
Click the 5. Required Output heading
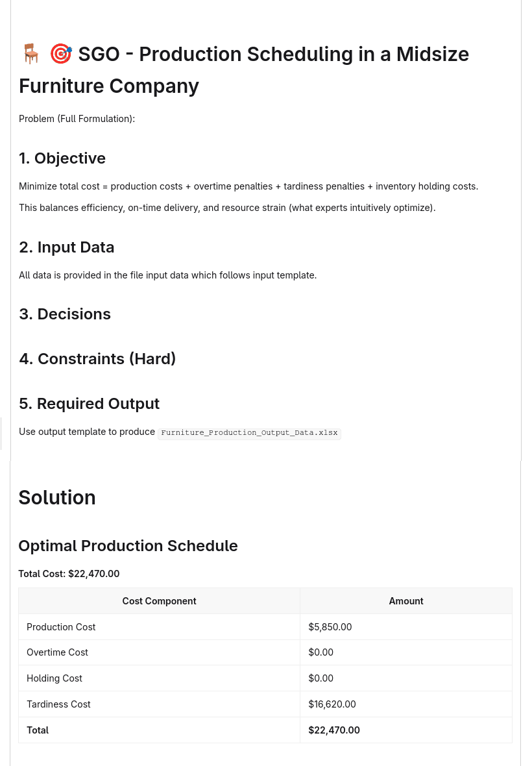[89, 404]
